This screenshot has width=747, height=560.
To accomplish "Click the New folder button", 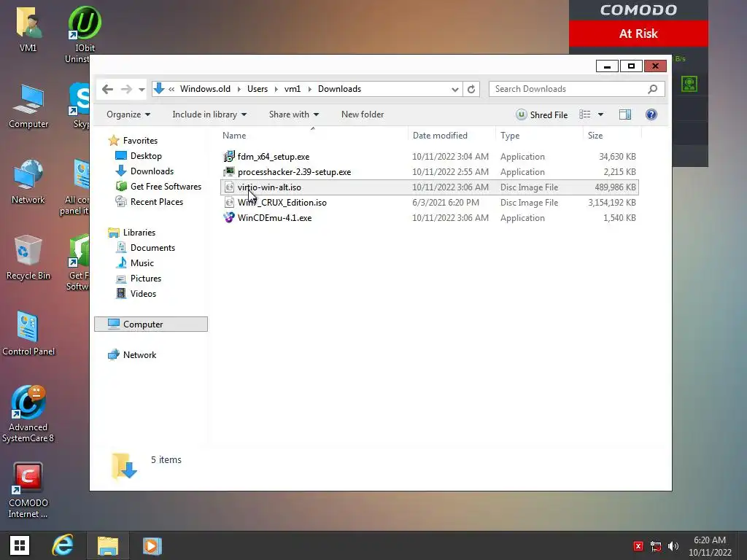I will tap(363, 114).
